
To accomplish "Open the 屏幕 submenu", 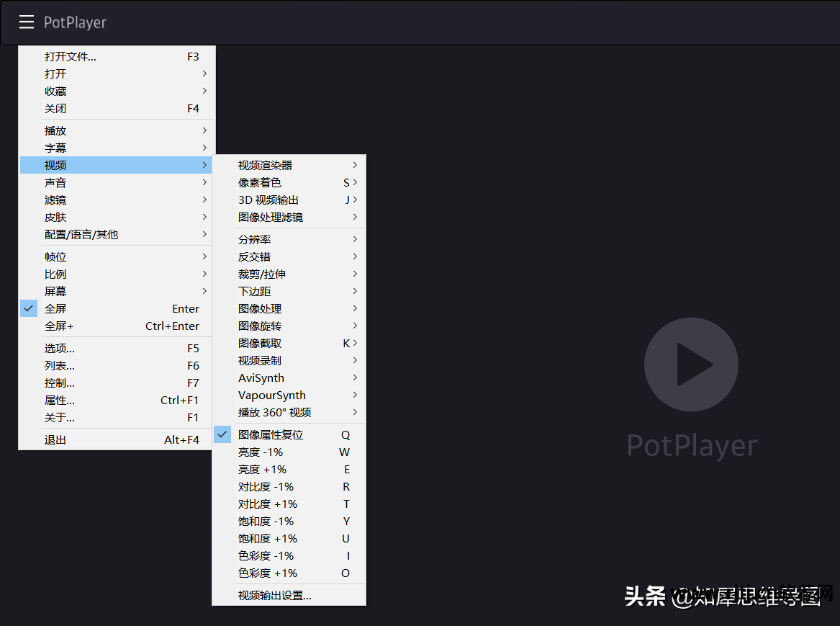I will 117,291.
